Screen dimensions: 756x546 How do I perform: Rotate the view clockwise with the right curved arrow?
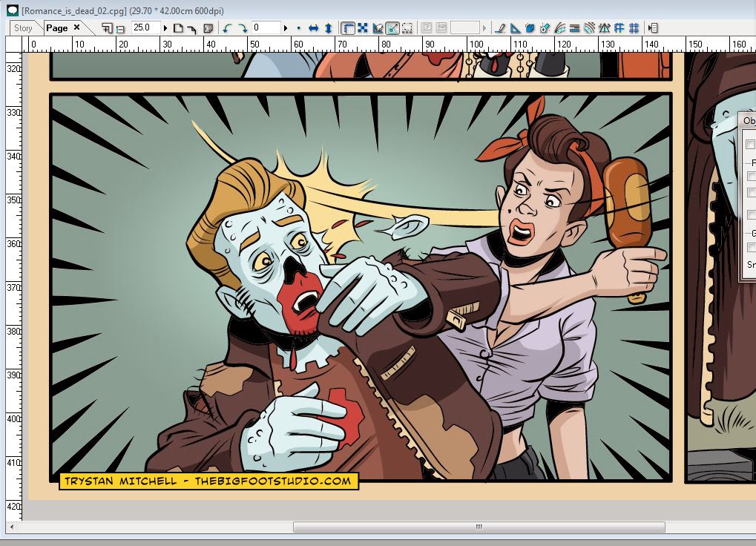[243, 28]
